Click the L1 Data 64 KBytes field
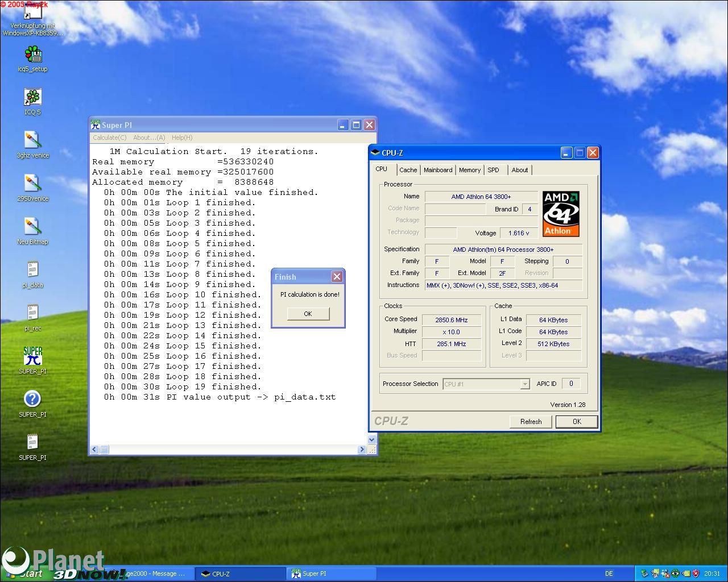 (553, 320)
